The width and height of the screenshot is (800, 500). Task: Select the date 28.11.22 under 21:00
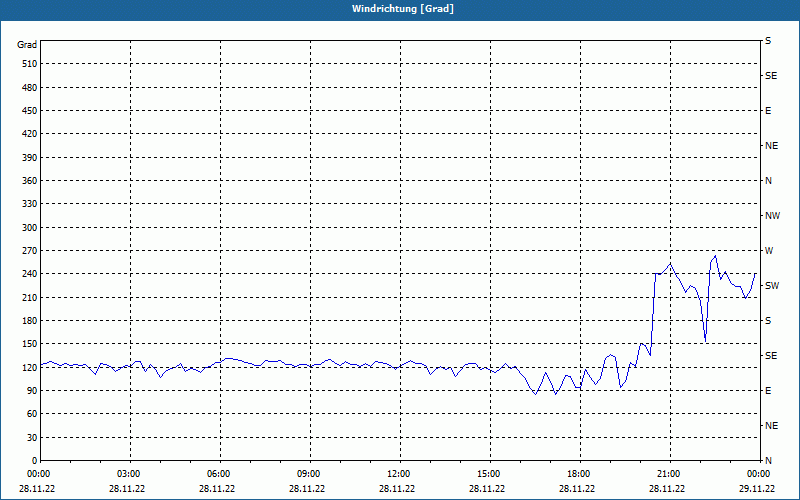pyautogui.click(x=666, y=489)
